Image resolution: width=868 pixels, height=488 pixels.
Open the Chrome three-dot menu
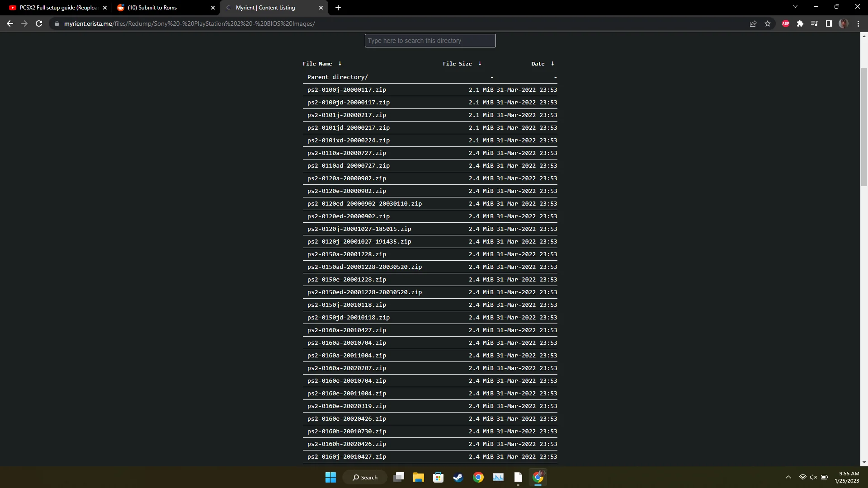point(858,23)
